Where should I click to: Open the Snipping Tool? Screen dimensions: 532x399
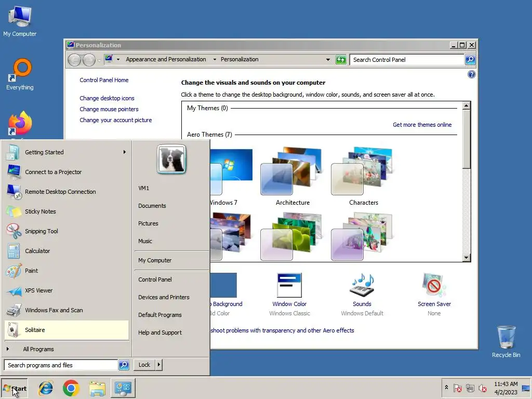coord(66,231)
